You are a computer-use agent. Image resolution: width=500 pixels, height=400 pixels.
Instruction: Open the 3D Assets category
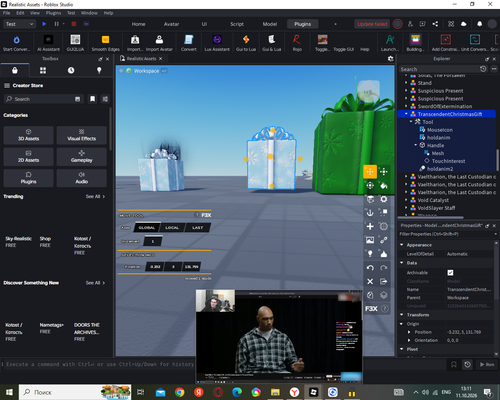click(x=28, y=135)
